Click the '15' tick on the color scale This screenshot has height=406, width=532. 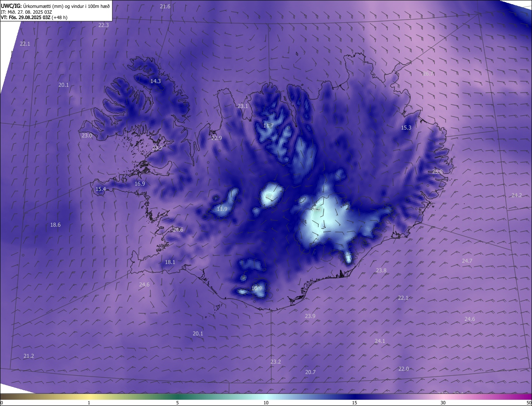tap(355, 403)
